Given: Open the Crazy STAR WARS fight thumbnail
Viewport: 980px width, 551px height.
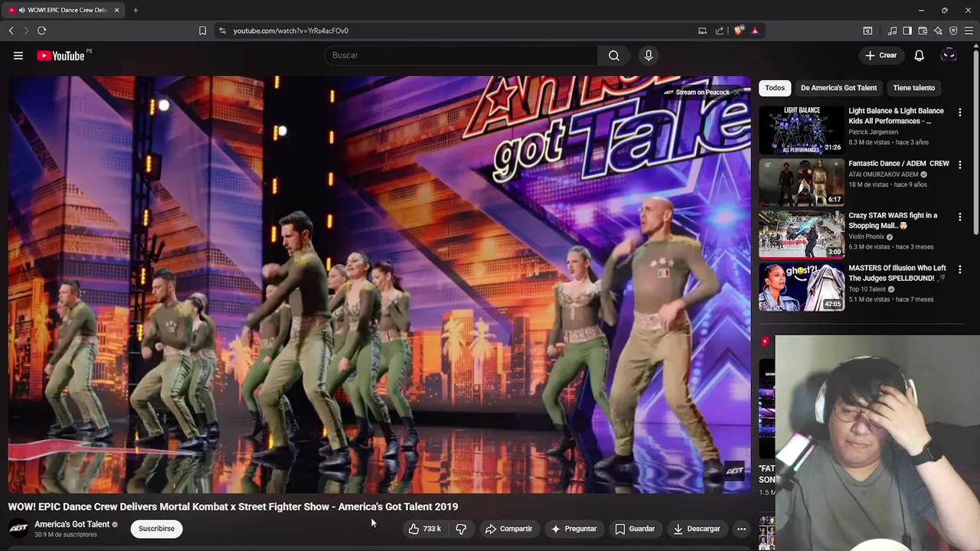Looking at the screenshot, I should pos(802,235).
